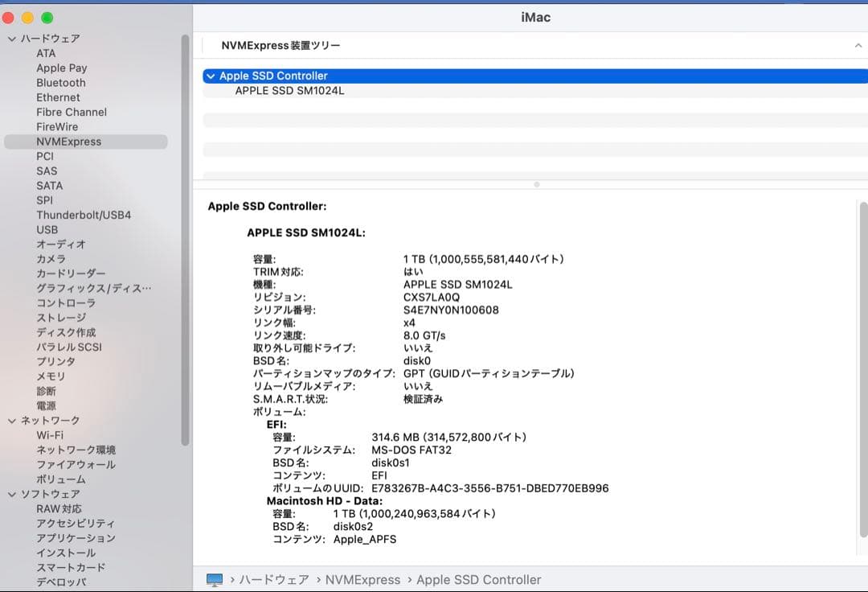Open プリンタ in the sidebar
The image size is (868, 592).
(x=56, y=362)
